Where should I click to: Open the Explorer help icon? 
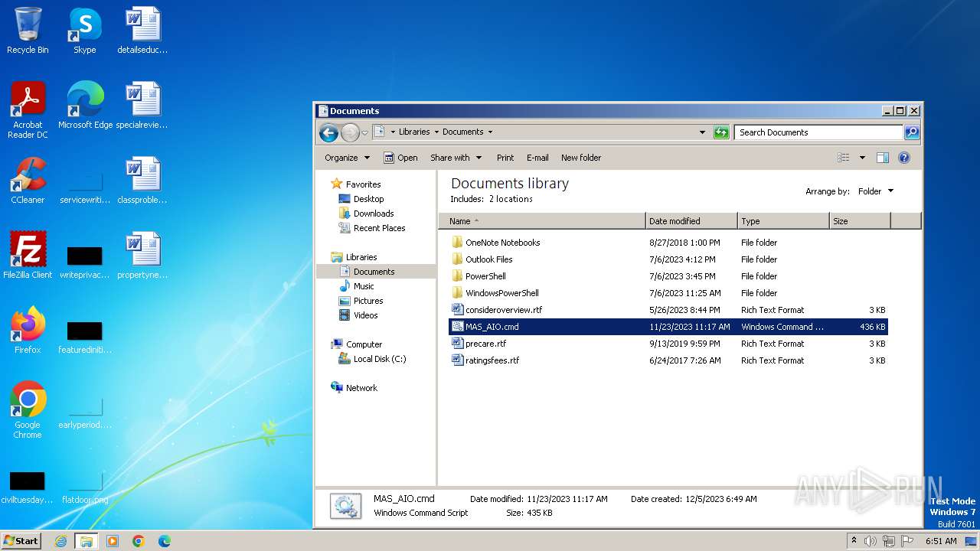point(903,158)
